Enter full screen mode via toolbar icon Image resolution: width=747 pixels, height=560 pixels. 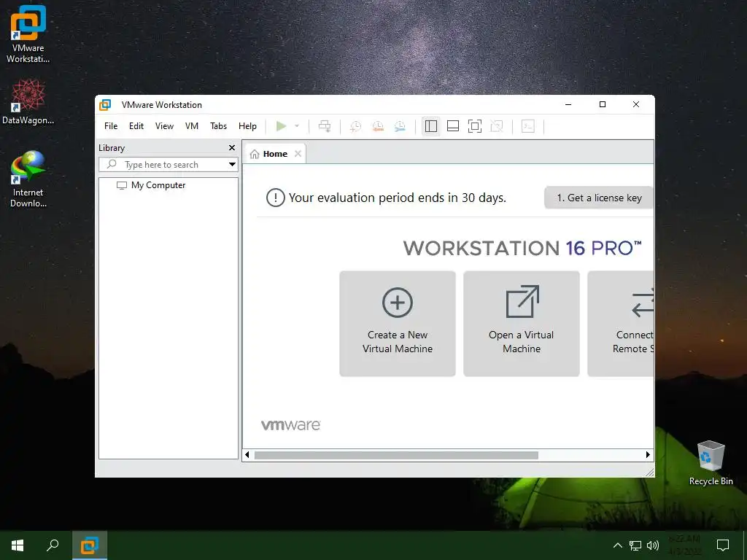pyautogui.click(x=475, y=126)
